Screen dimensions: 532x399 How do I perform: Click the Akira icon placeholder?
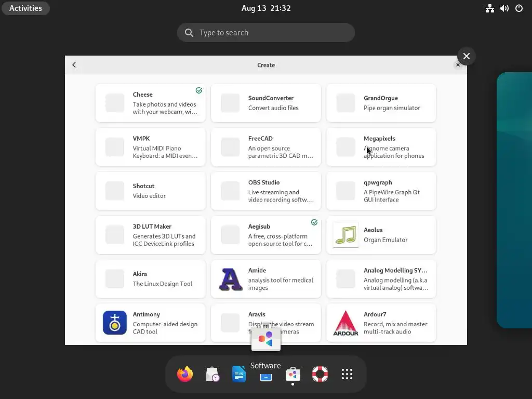115,279
